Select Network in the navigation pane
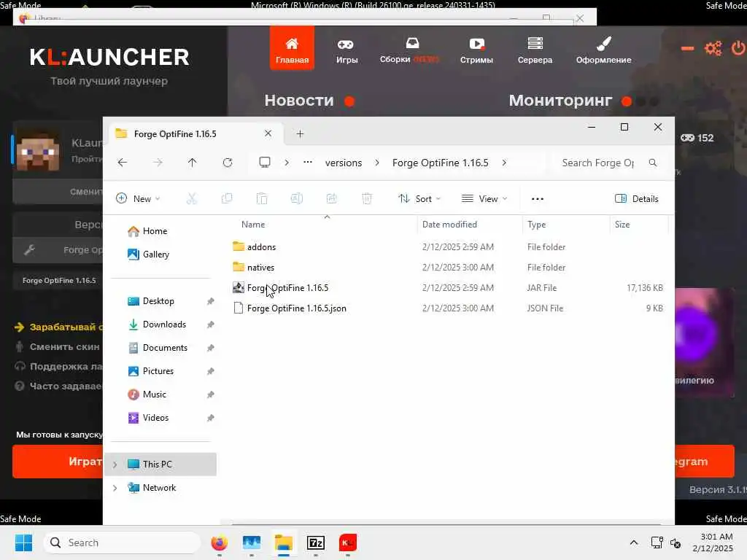Screen dimensions: 747x560 tap(159, 488)
